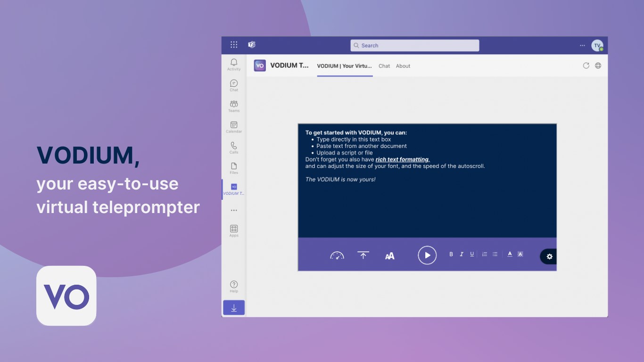This screenshot has width=644, height=362.
Task: Click the 'To get started with VODIUM' heading
Action: 356,133
